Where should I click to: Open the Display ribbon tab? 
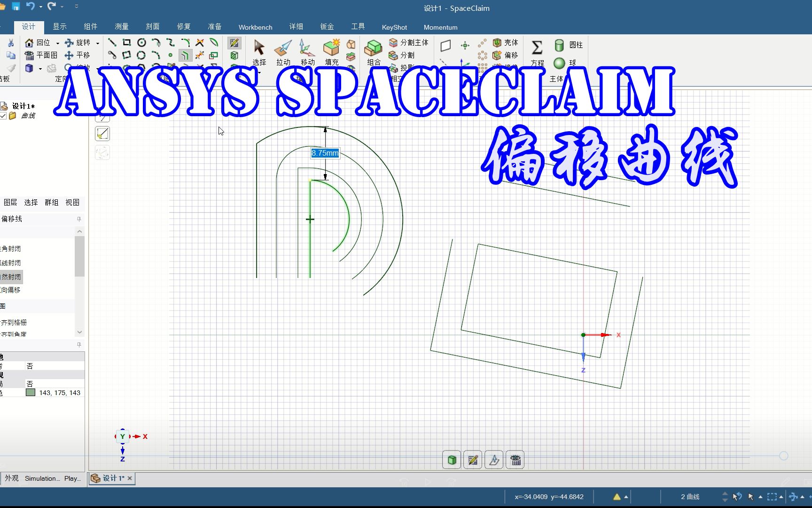tap(60, 27)
